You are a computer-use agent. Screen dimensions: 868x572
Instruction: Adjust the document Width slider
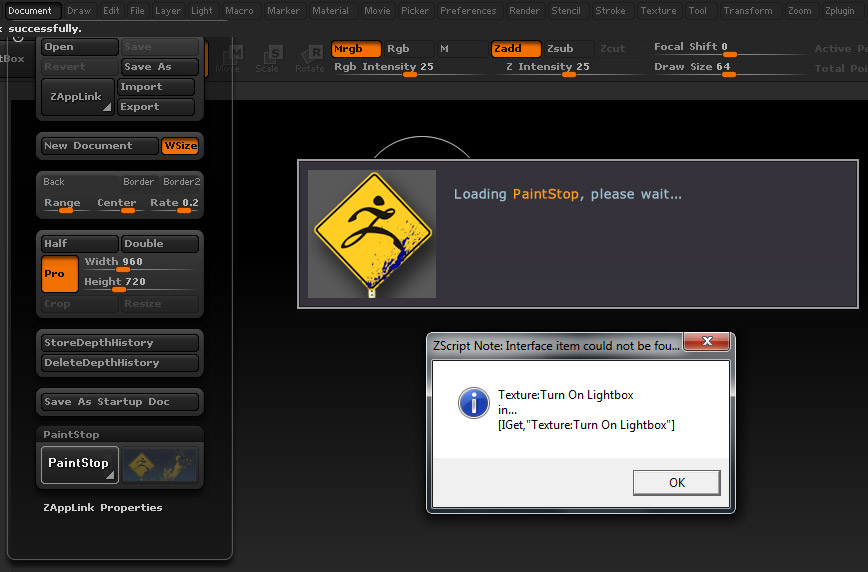click(141, 264)
